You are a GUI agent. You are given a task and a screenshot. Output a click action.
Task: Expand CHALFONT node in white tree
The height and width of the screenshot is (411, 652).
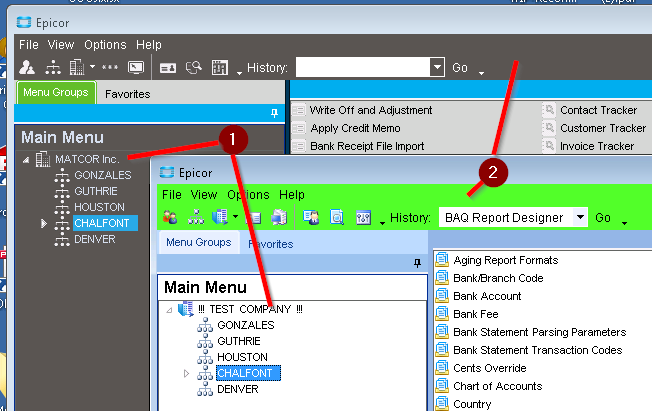click(186, 374)
